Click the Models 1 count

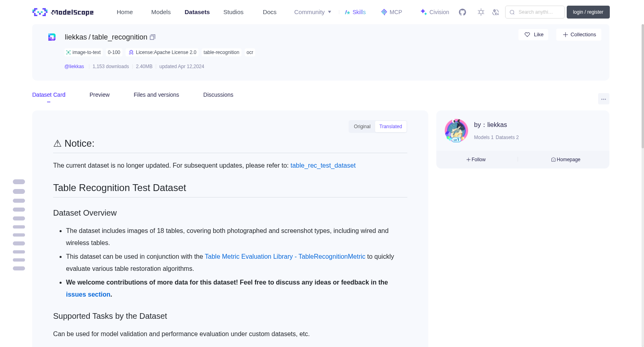(483, 137)
